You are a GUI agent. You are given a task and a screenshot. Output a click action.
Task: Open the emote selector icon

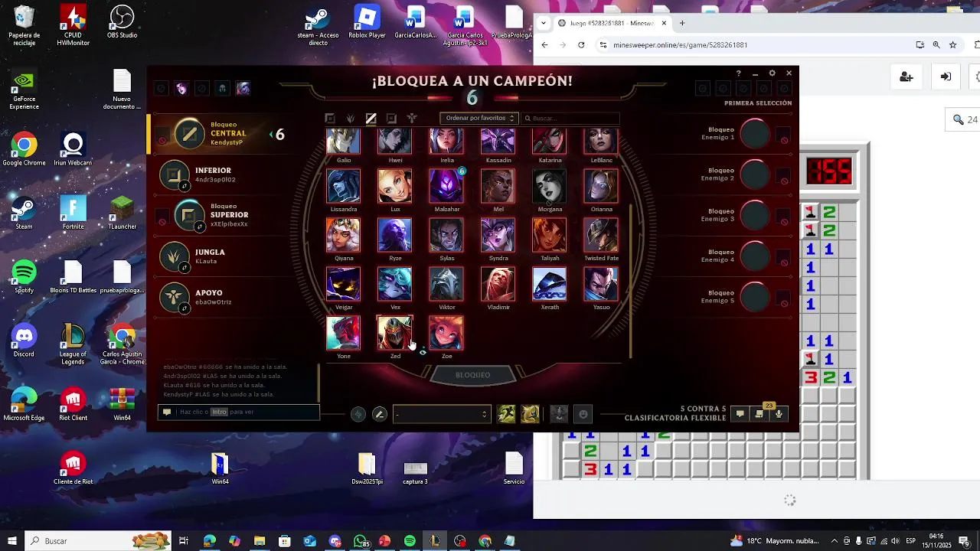point(583,414)
